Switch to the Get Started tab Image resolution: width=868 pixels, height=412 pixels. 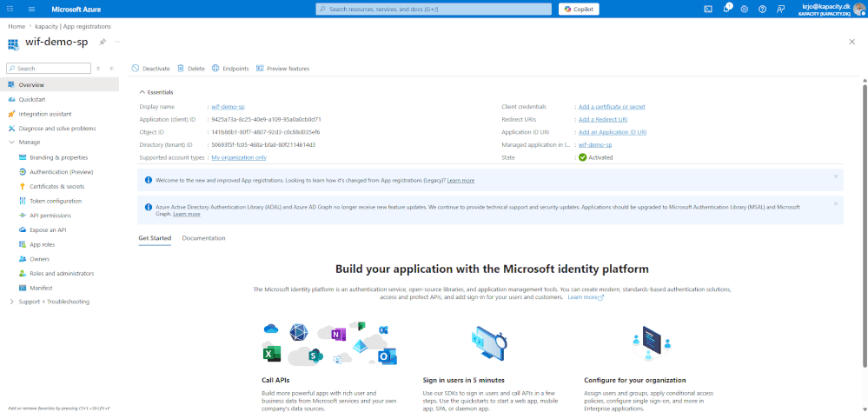pos(155,238)
